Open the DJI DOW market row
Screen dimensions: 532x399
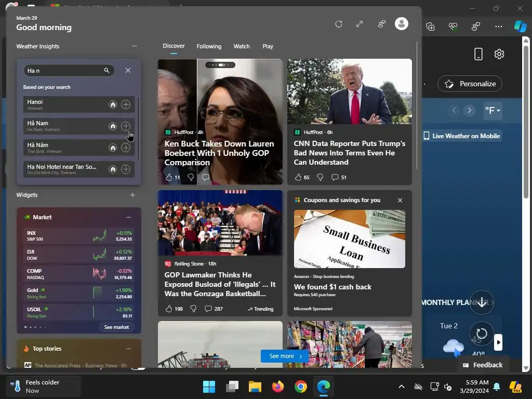[x=79, y=255]
